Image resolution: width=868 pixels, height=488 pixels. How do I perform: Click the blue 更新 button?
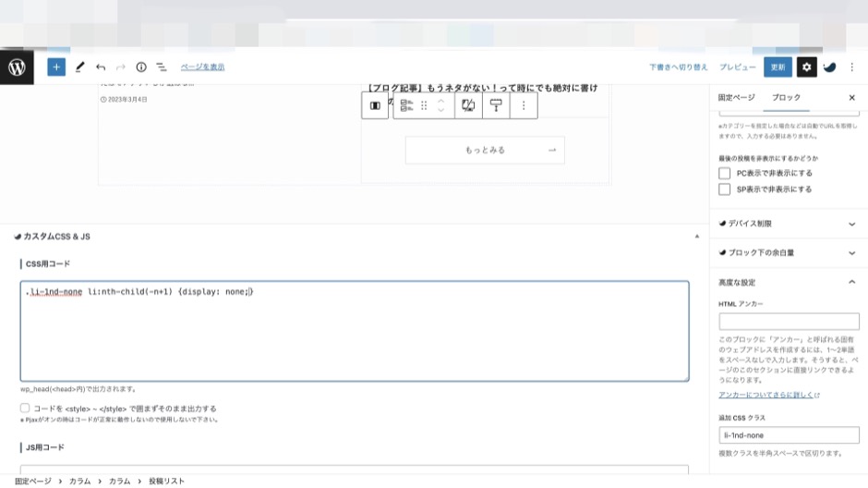pyautogui.click(x=778, y=67)
